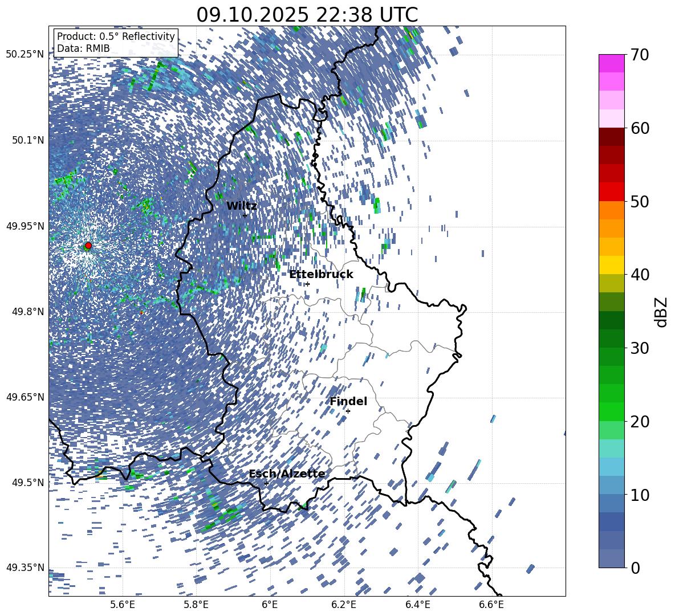Click the Findel cross marker
Image resolution: width=675 pixels, height=616 pixels.
pos(348,411)
